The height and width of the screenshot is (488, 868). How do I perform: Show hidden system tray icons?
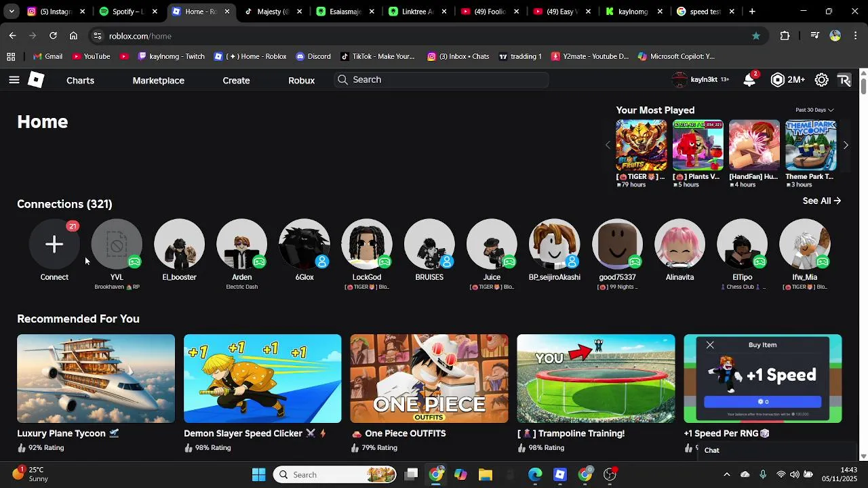726,474
